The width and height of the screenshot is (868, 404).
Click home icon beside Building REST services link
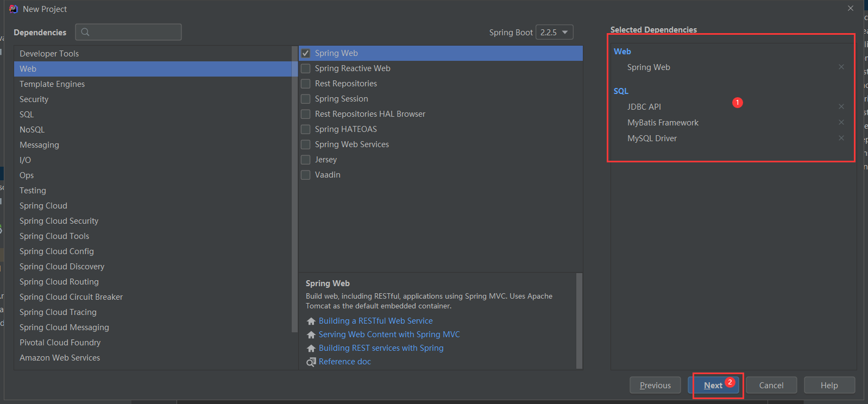tap(311, 349)
